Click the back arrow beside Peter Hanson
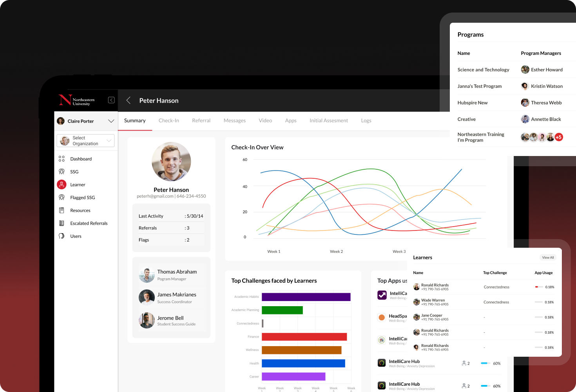This screenshot has width=576, height=392. pos(128,100)
